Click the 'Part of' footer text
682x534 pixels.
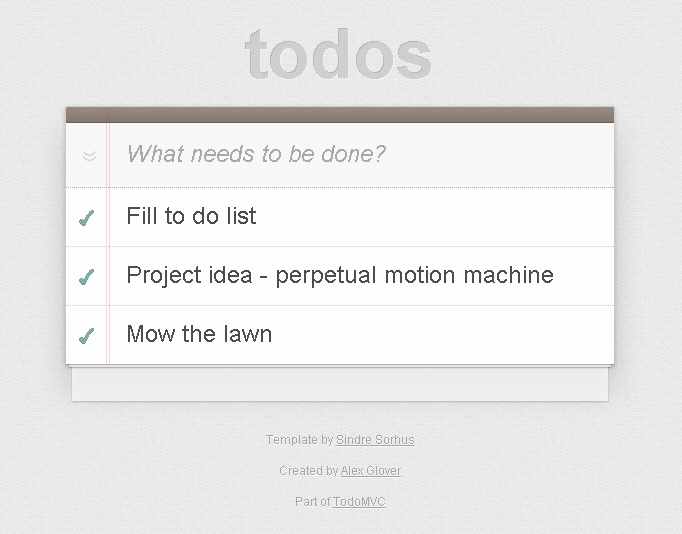coord(313,501)
